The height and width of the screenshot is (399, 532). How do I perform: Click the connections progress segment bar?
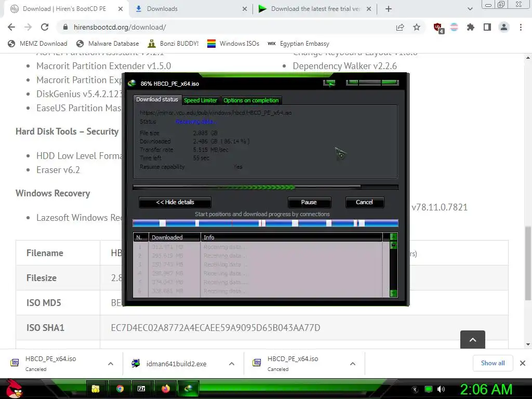pos(265,223)
